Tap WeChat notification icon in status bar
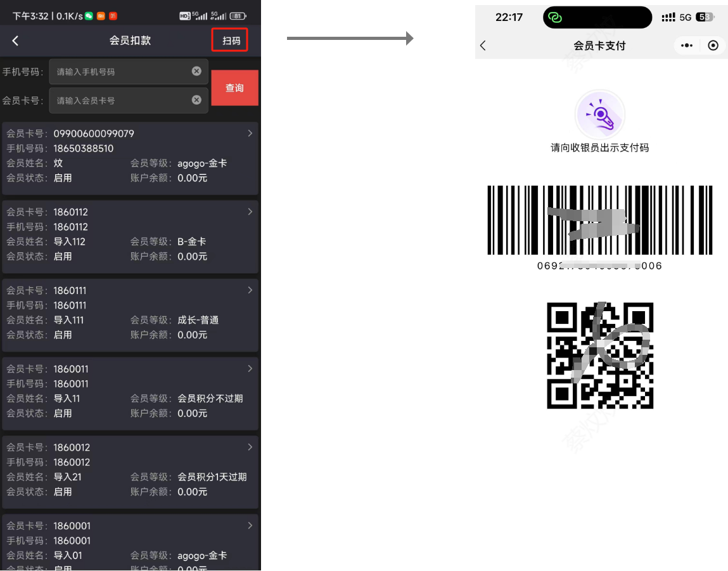Screen dimensions: 728x571 (89, 16)
